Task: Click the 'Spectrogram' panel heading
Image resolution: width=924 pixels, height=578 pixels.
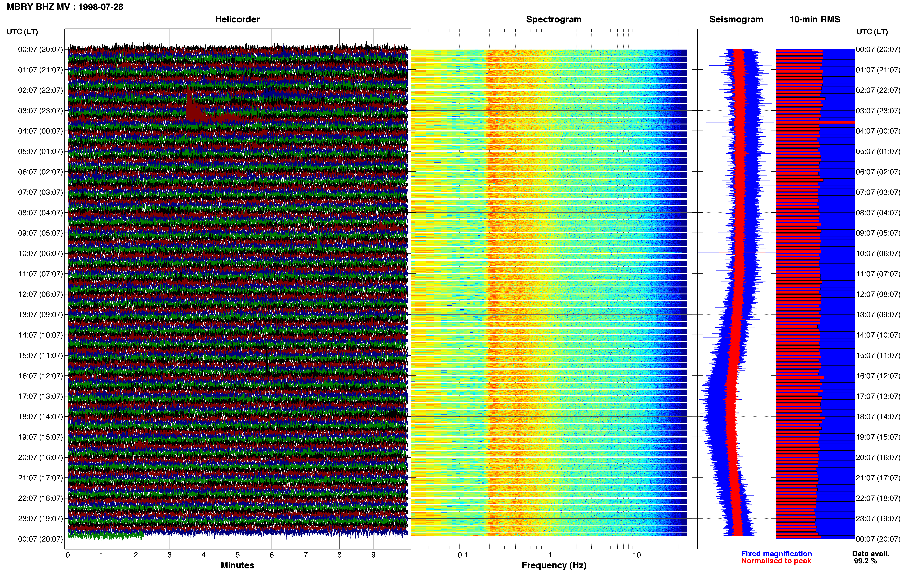Action: [554, 20]
